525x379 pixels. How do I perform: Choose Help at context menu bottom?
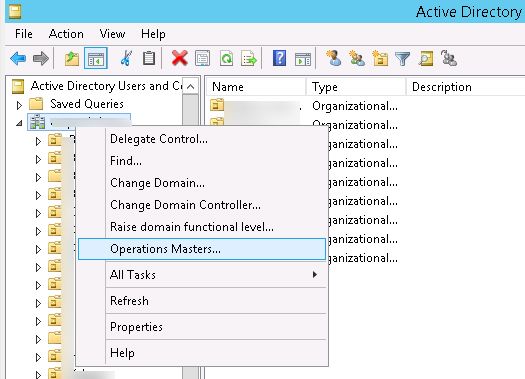202,353
